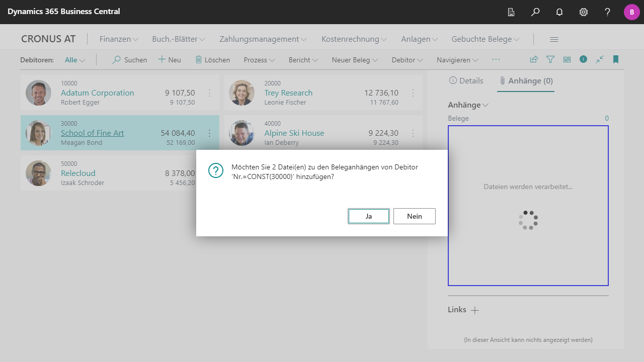Collapse the Anhänge section header
644x362 pixels.
pyautogui.click(x=468, y=105)
